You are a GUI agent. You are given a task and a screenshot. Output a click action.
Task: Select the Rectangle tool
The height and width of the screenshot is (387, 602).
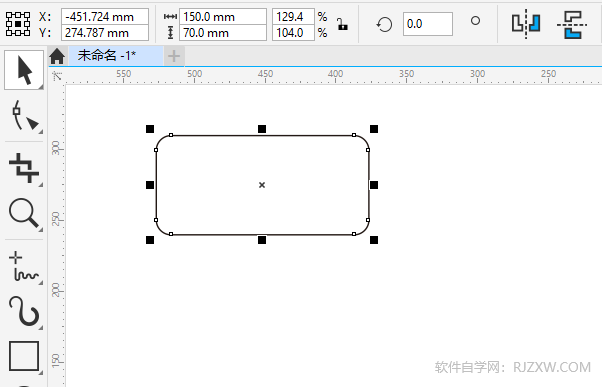24,356
